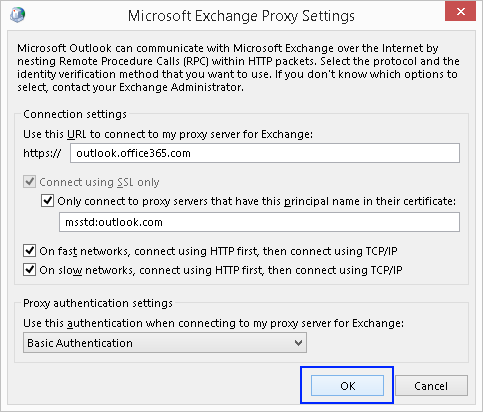Focus the msstd:outlook.com principal name field

(x=259, y=222)
